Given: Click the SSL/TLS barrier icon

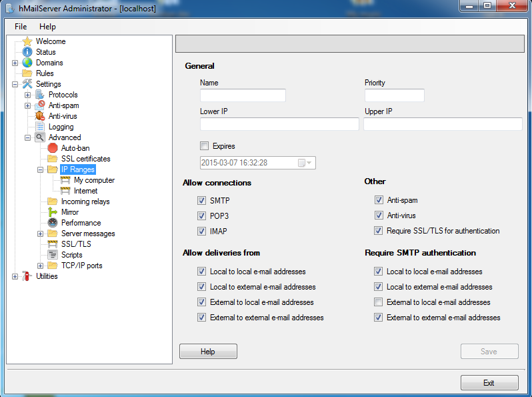Looking at the screenshot, I should (x=53, y=244).
